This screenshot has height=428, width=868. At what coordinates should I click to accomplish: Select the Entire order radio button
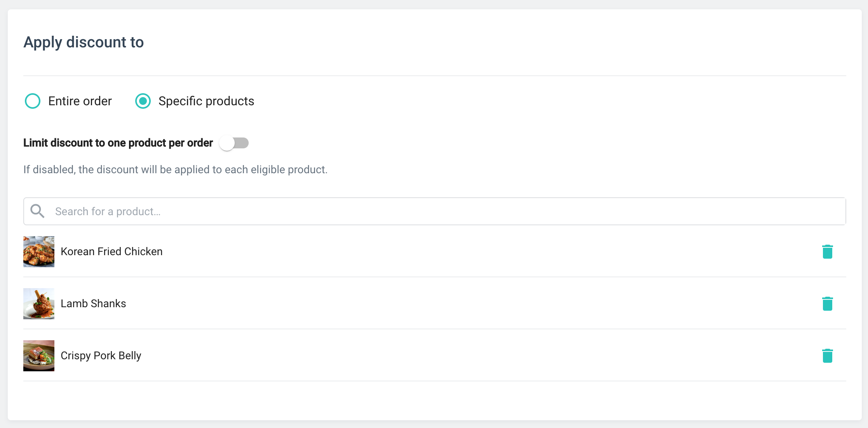[33, 101]
